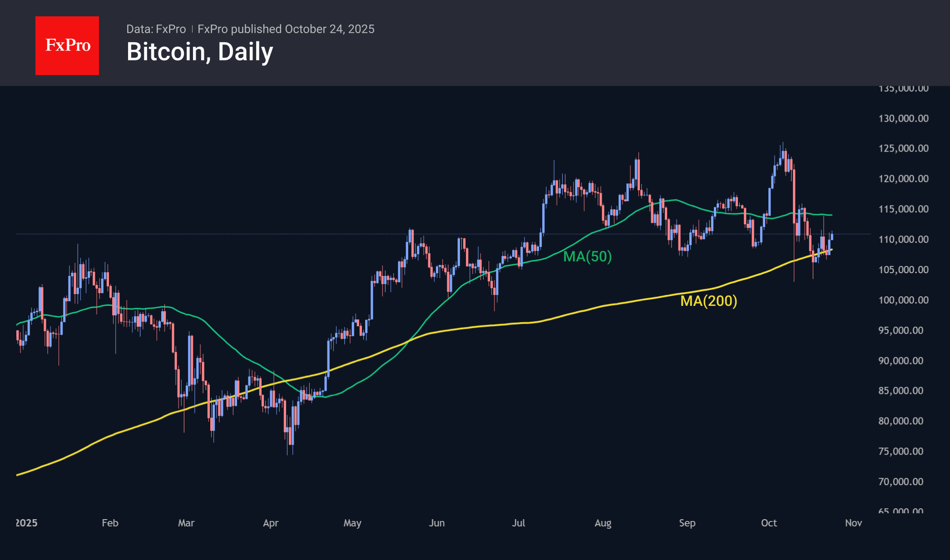The width and height of the screenshot is (950, 560).
Task: Select the yellow MA(200) label
Action: [x=708, y=301]
